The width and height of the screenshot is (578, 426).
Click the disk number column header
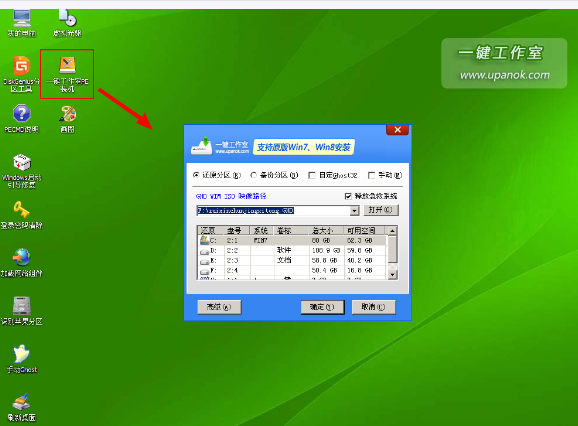(x=236, y=231)
